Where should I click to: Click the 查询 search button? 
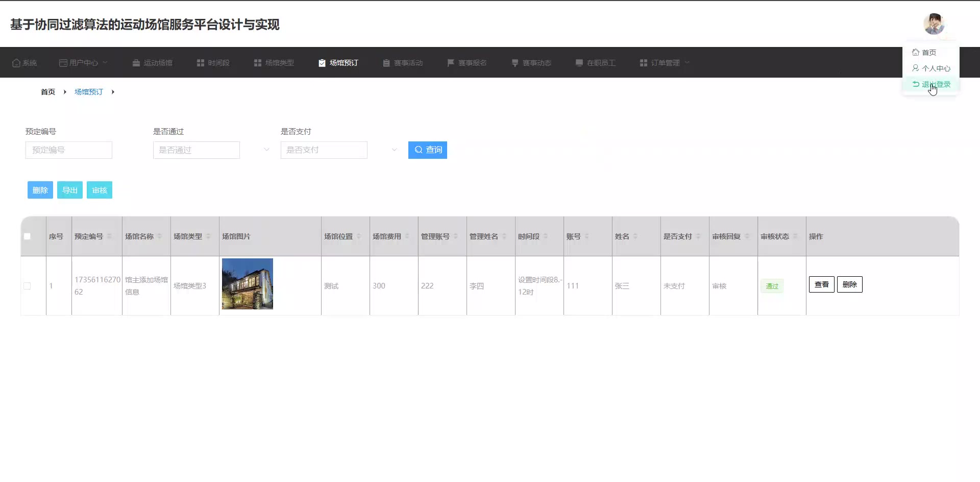coord(428,150)
